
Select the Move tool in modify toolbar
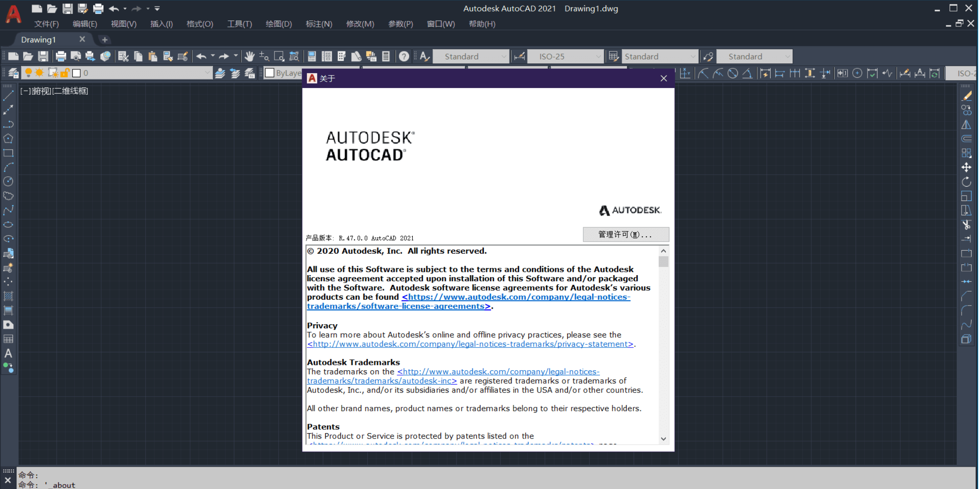pos(966,167)
